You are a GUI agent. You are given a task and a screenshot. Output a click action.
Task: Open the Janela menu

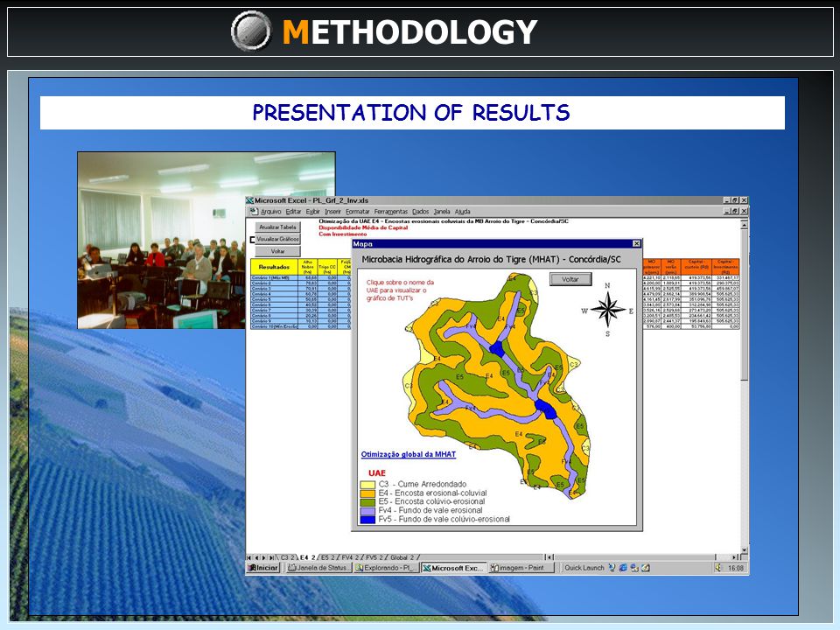pos(442,212)
